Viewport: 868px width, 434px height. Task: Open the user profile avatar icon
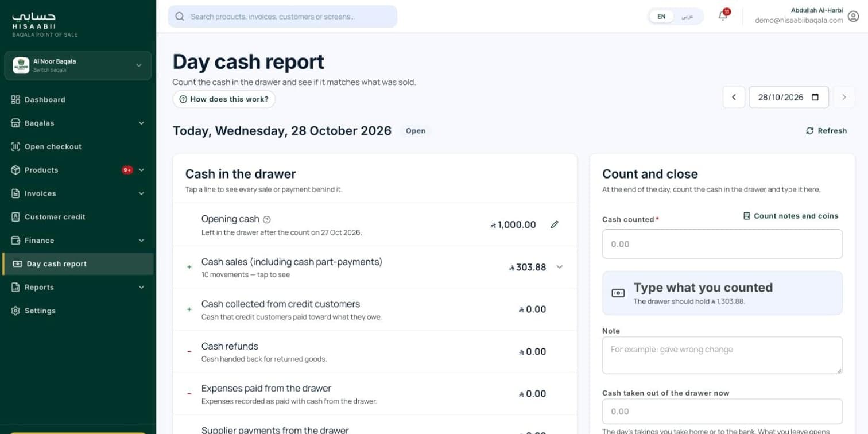tap(853, 17)
